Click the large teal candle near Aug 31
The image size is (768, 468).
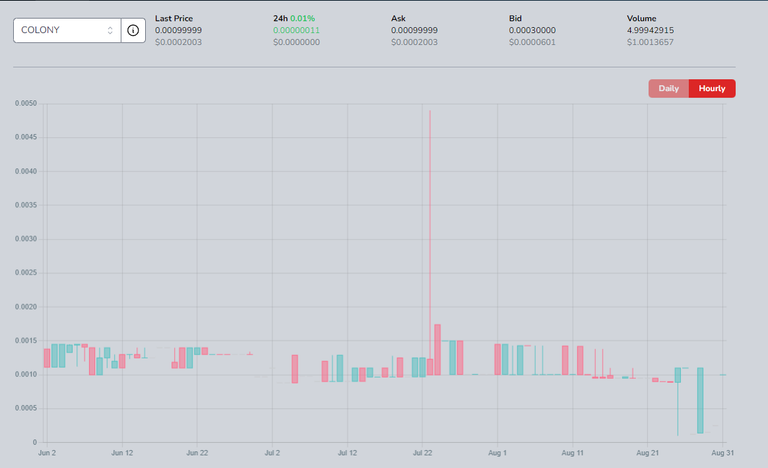point(700,400)
